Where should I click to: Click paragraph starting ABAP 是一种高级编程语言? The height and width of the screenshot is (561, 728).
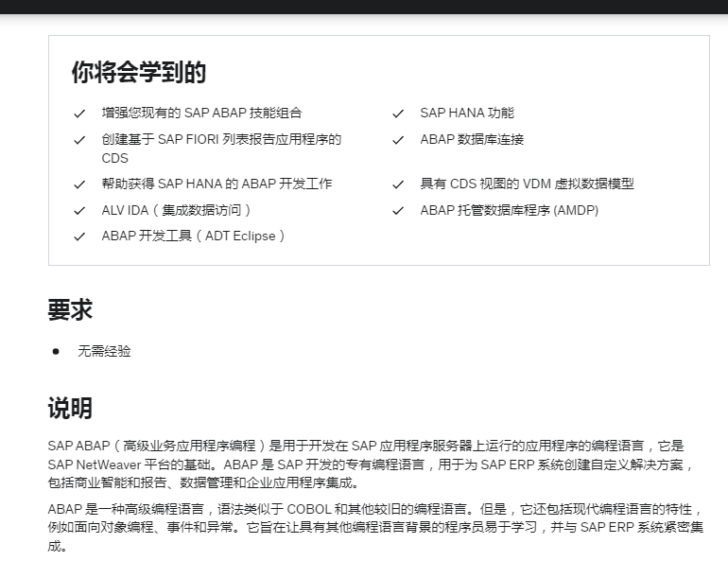pos(375,528)
